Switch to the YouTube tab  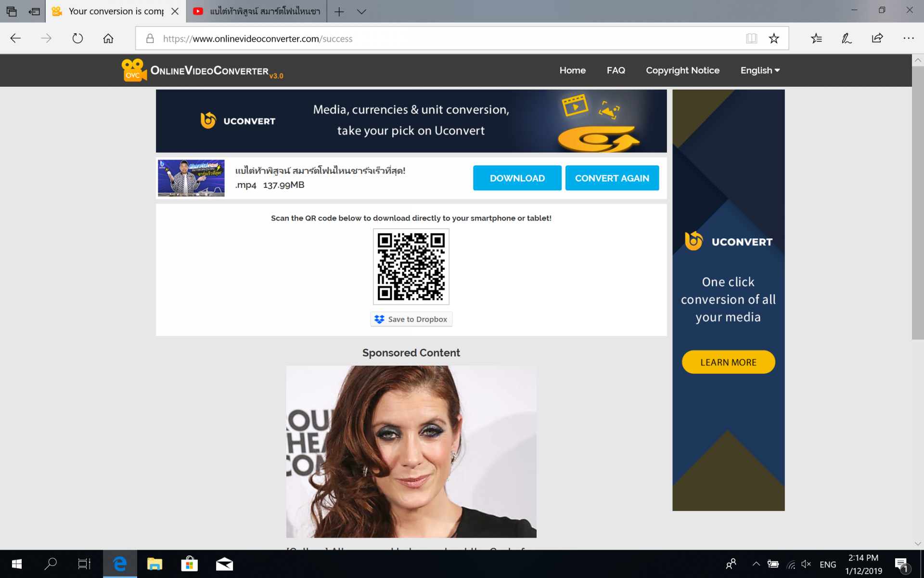(257, 11)
